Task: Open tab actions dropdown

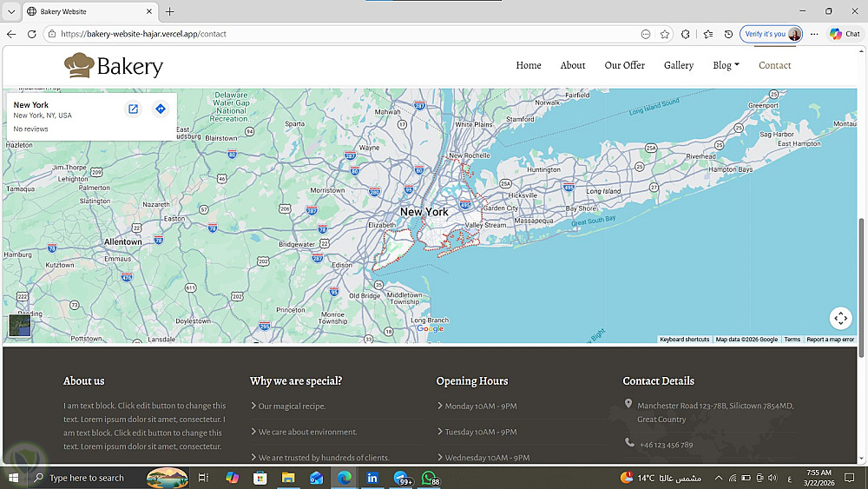Action: 11,11
